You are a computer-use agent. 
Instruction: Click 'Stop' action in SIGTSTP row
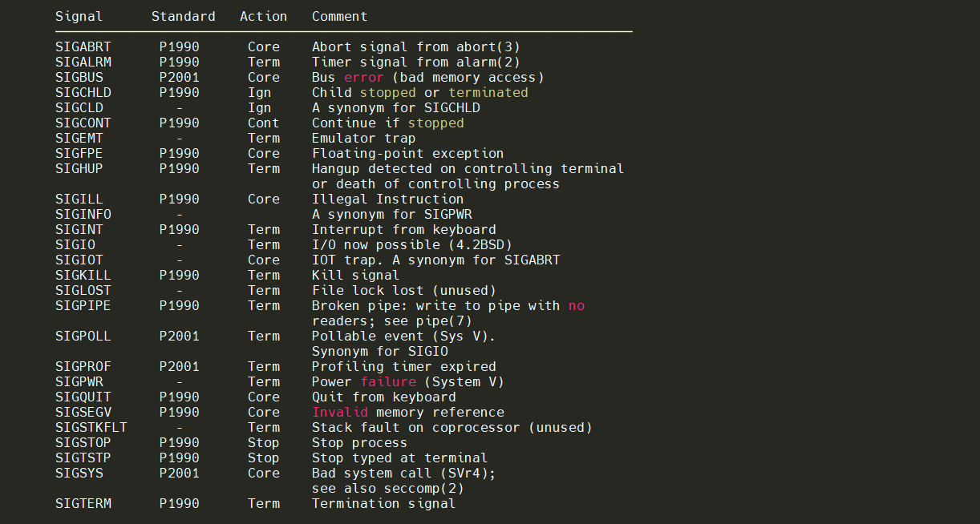(x=263, y=458)
